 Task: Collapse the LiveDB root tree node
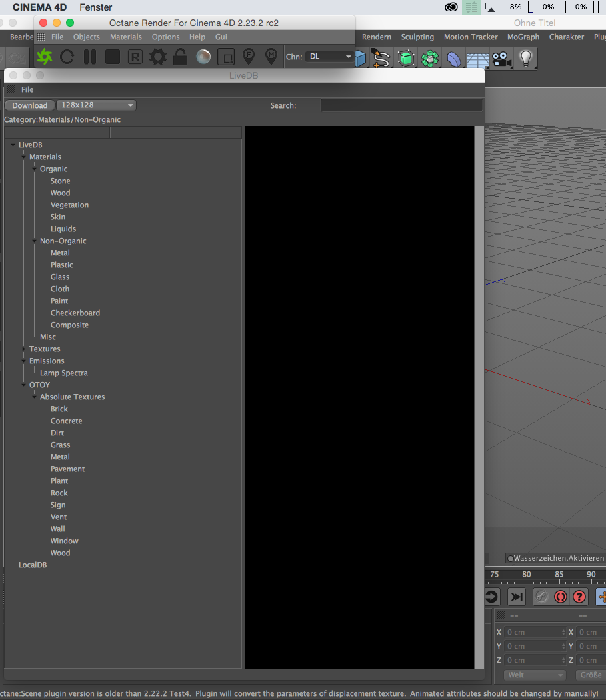(13, 145)
